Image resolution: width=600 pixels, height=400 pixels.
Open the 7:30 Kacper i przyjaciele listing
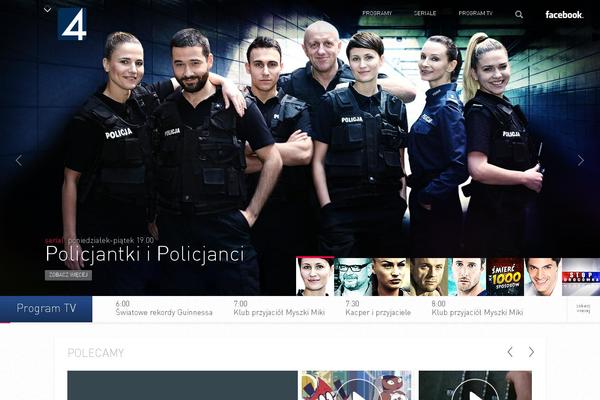click(378, 308)
